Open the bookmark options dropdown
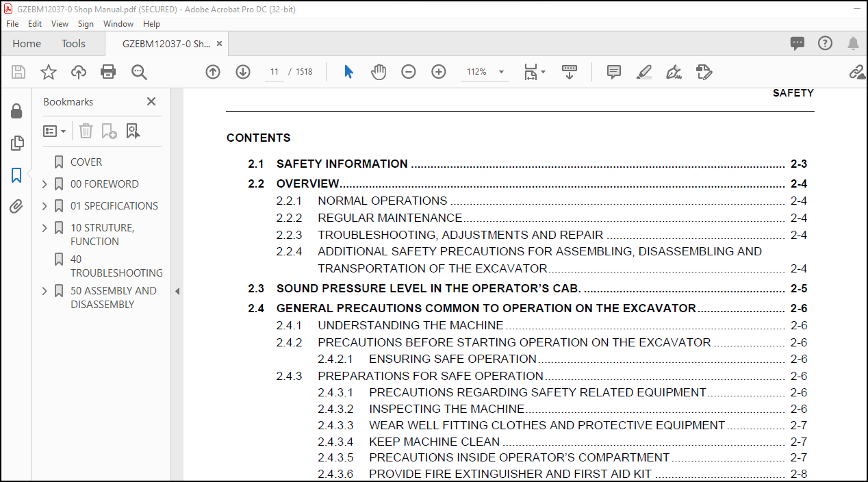The height and width of the screenshot is (482, 868). (x=55, y=131)
